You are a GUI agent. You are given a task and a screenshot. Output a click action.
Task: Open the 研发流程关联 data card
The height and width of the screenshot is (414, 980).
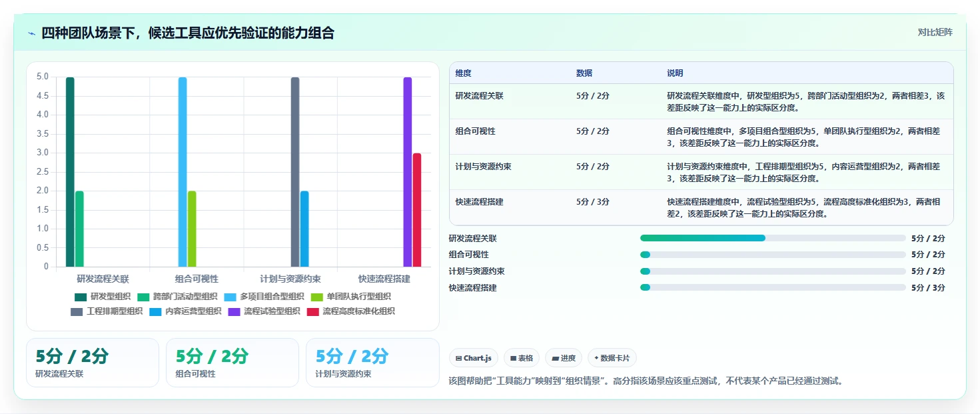[93, 363]
